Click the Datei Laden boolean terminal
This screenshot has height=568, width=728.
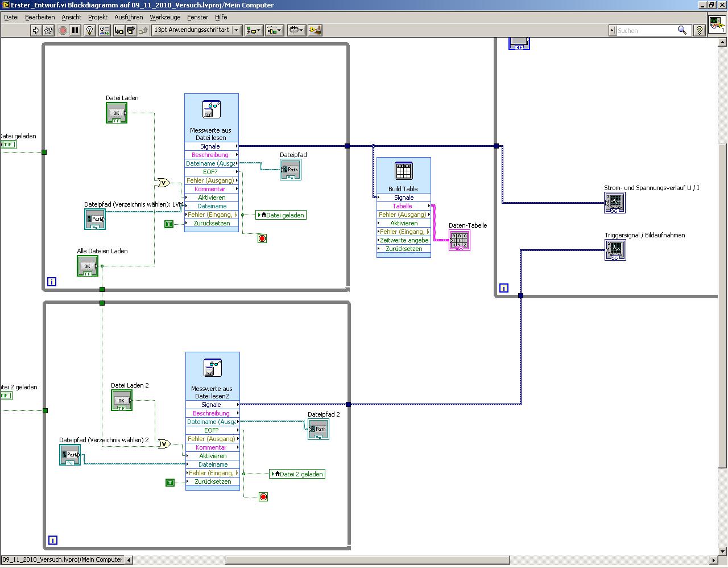coord(117,113)
